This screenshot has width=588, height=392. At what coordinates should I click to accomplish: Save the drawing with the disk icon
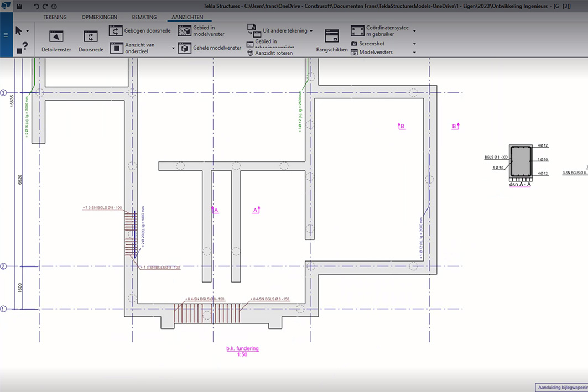click(19, 7)
